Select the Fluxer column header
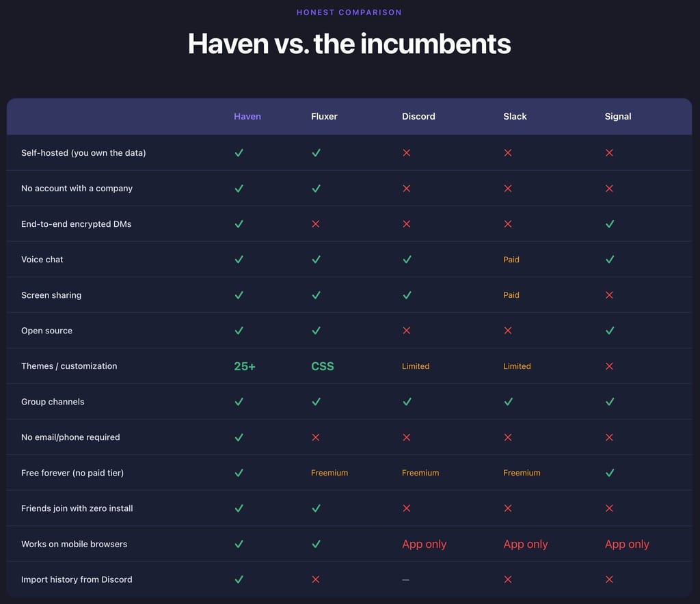700x604 pixels. 324,116
